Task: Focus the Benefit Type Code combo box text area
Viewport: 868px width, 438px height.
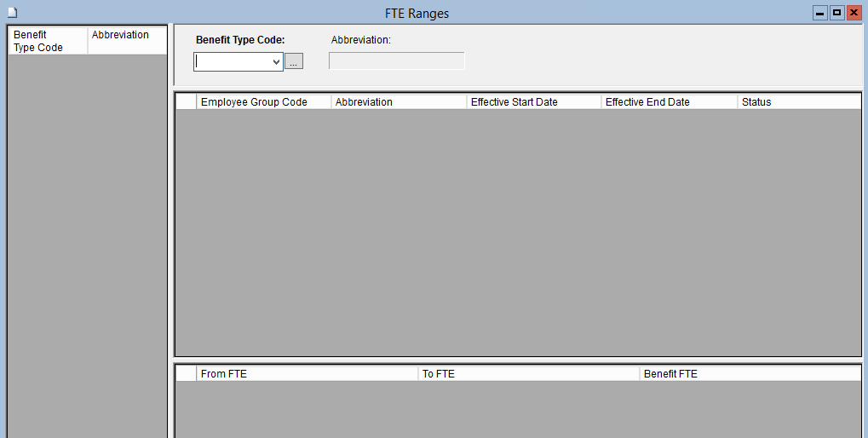Action: click(x=232, y=62)
